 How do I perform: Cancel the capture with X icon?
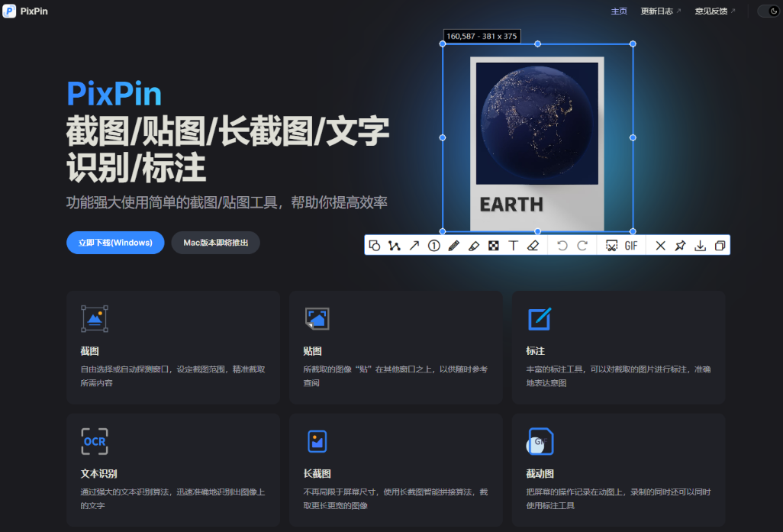coord(661,246)
